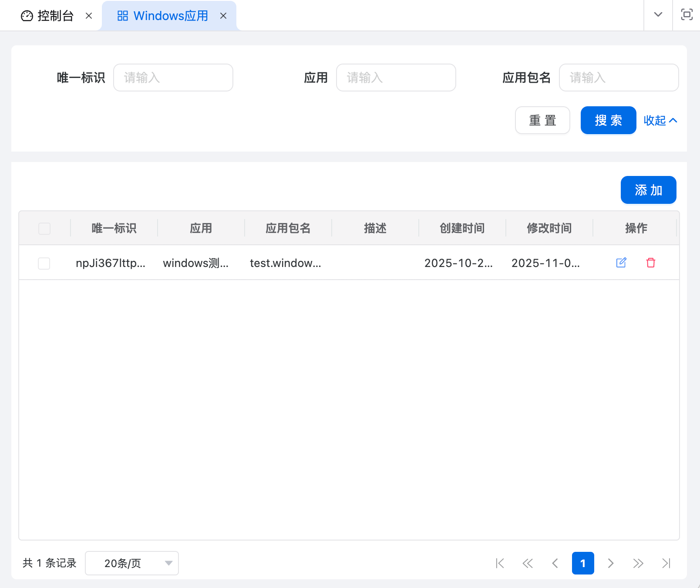
Task: Click the 搜索 search button
Action: click(x=608, y=120)
